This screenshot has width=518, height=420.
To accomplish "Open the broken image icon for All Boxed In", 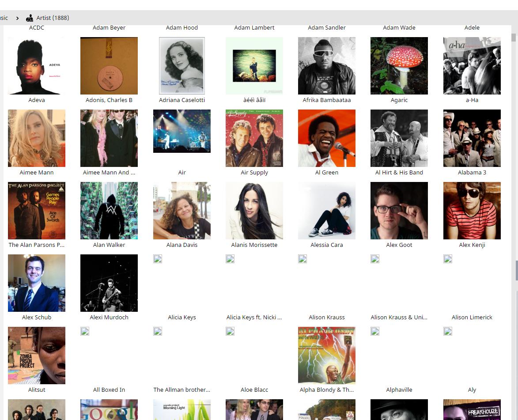I will [85, 331].
